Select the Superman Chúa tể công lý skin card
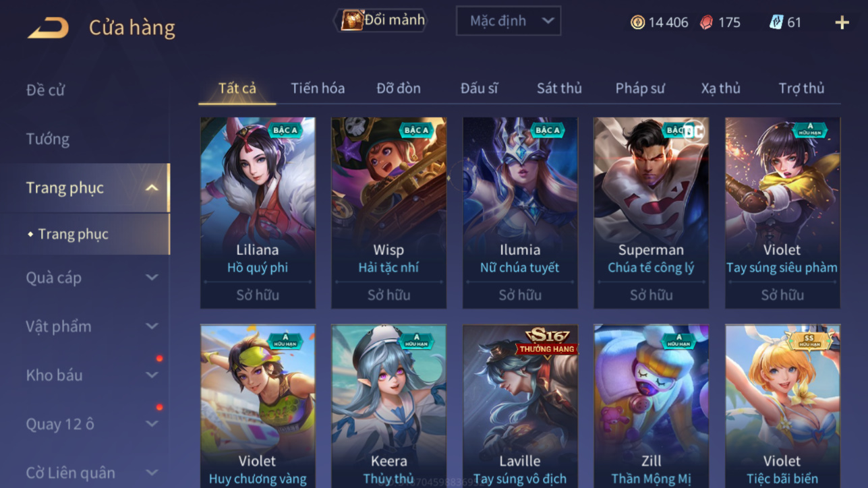Screen dimensions: 868x488 click(651, 213)
